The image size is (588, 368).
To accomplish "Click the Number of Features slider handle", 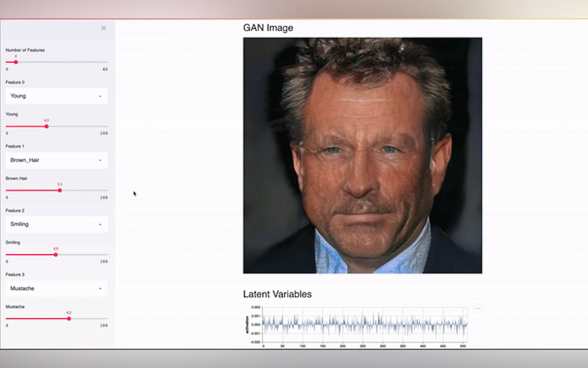I will pyautogui.click(x=16, y=62).
